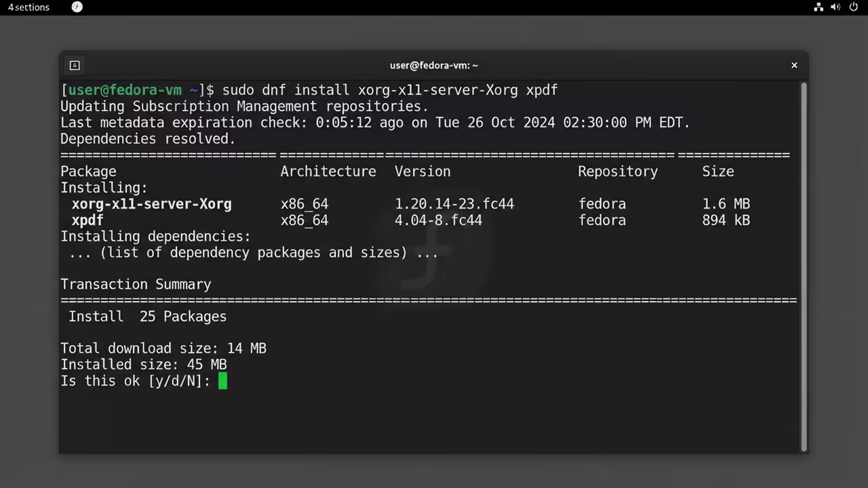Click 'Is this ok [y/d/N]:' prompt text
The image size is (868, 488).
[x=136, y=381]
